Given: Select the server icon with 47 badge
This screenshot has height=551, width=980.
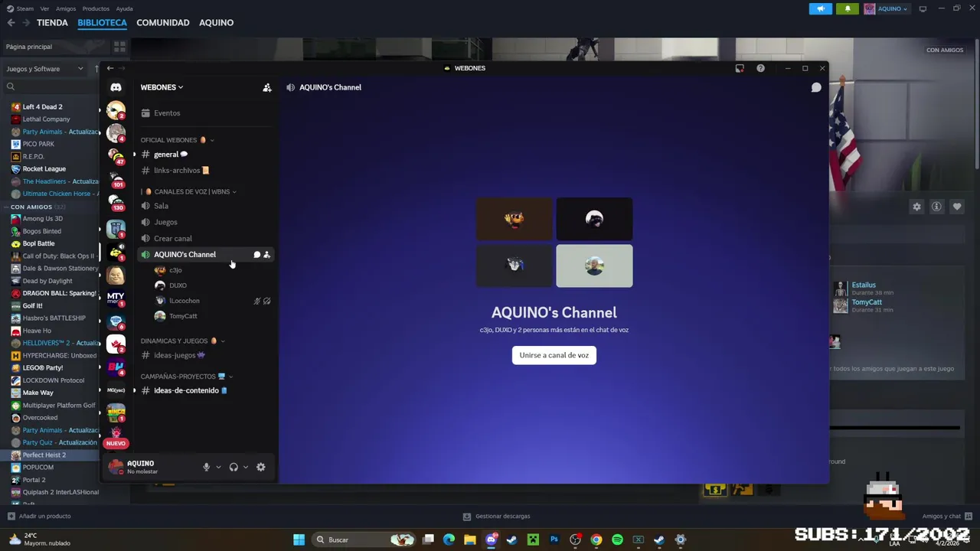Looking at the screenshot, I should click(x=116, y=157).
